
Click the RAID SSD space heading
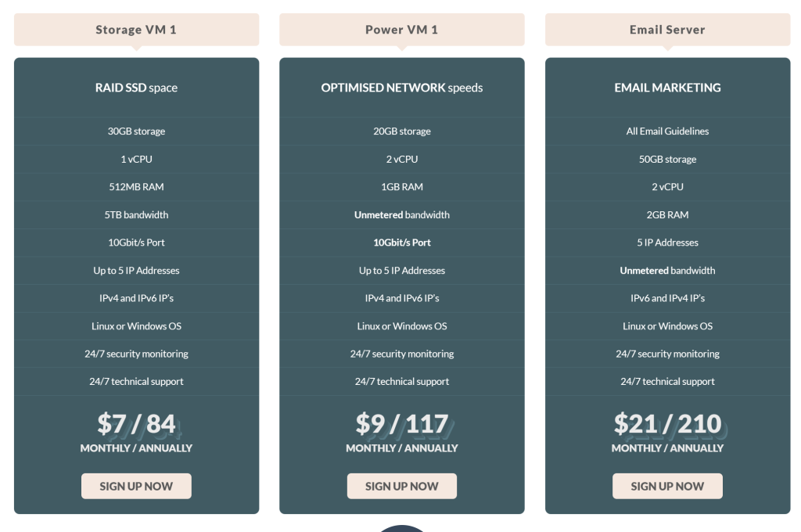coord(136,88)
